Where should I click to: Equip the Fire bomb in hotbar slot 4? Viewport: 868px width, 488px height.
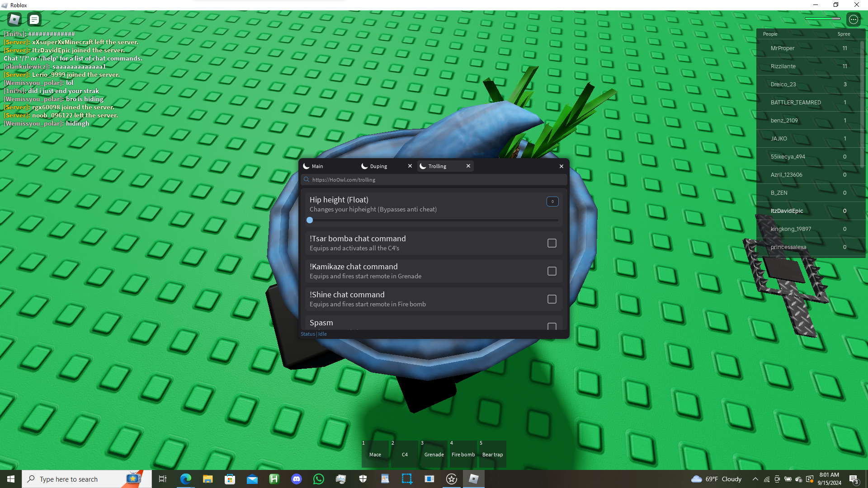(463, 454)
